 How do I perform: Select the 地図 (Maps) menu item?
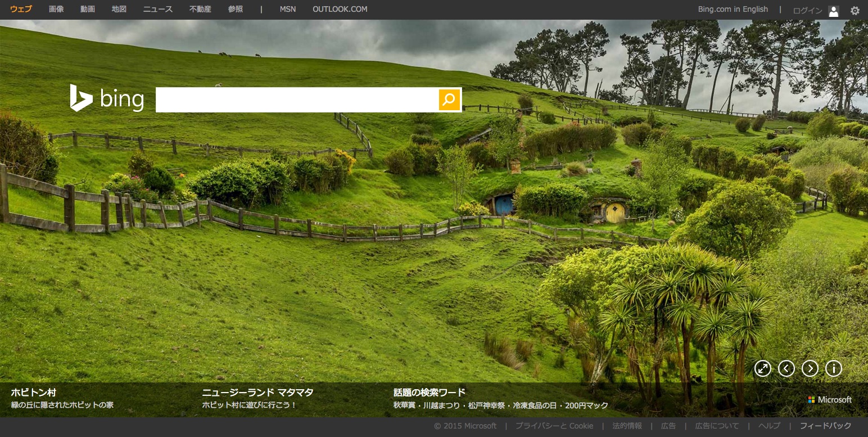click(119, 10)
